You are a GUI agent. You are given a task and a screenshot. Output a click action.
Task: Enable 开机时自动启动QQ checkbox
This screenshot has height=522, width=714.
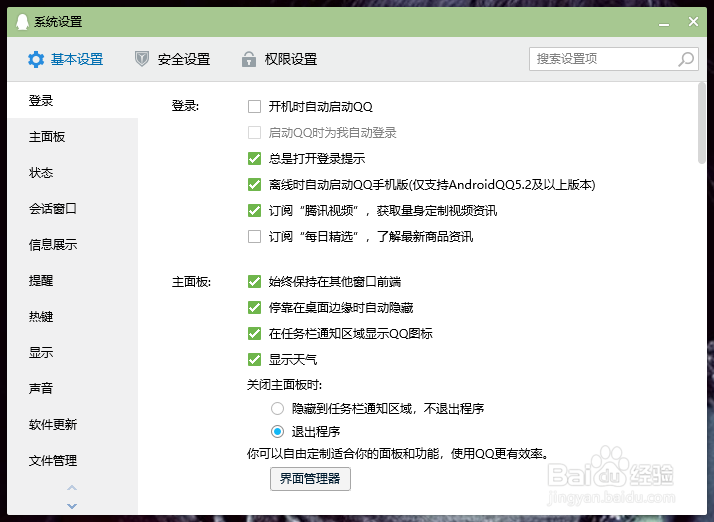[x=255, y=107]
